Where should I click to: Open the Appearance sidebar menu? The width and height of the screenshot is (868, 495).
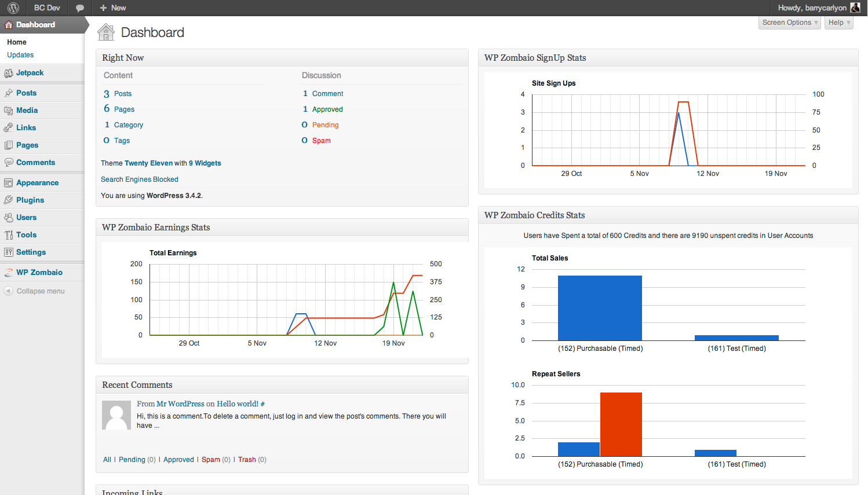[38, 183]
